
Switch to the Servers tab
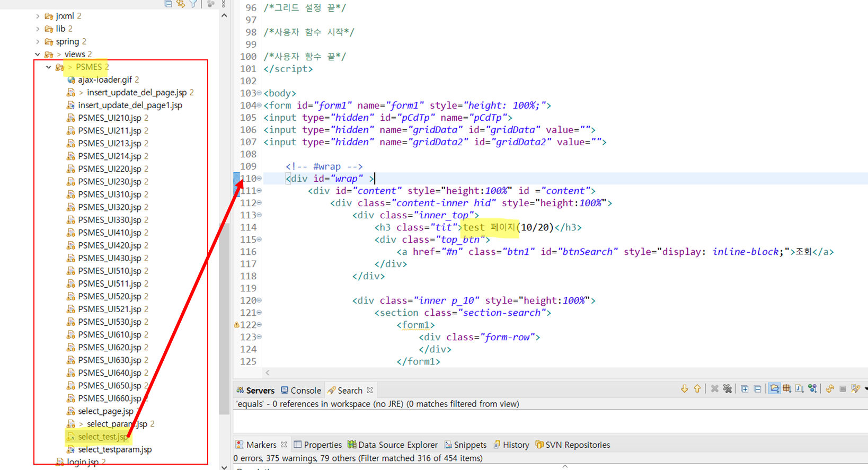click(x=255, y=391)
